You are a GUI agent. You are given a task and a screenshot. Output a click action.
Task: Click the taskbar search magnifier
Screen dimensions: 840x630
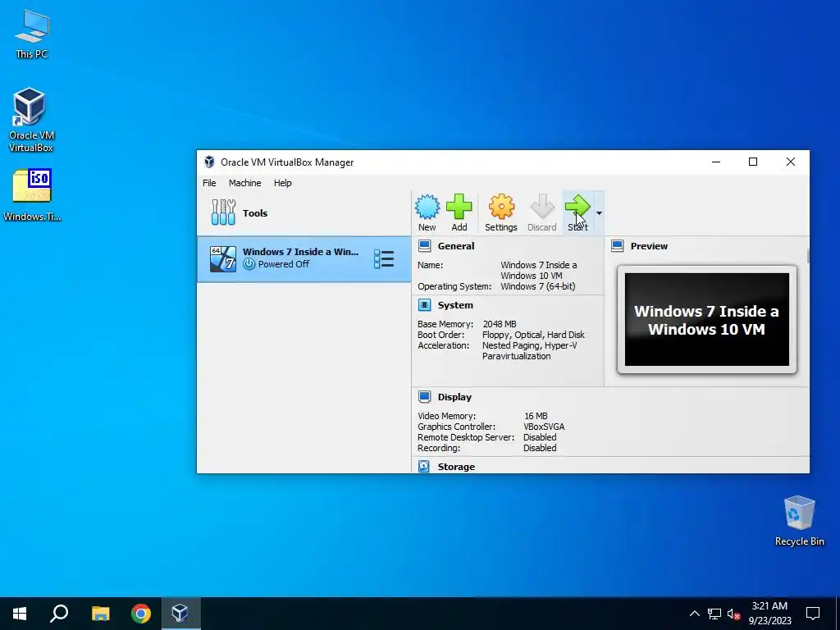pyautogui.click(x=59, y=614)
